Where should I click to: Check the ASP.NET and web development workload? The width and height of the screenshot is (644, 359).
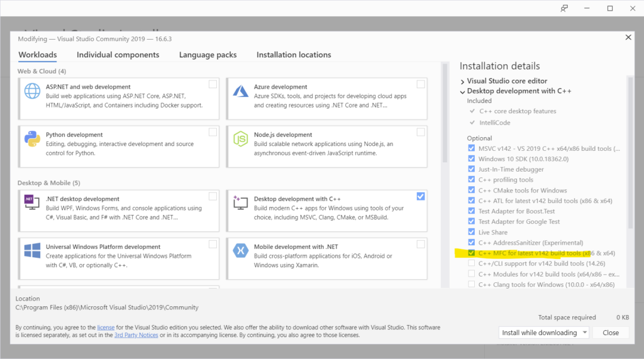pos(213,84)
